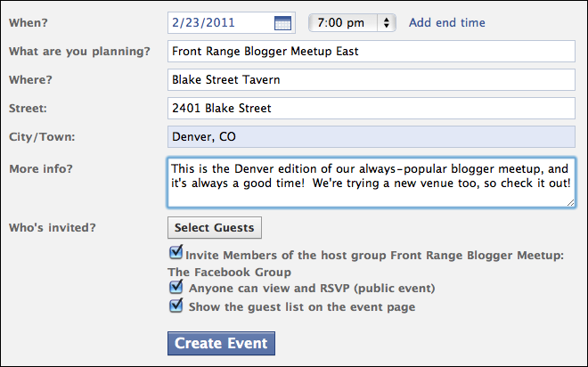
Task: Disable Show the guest list checkbox
Action: 176,306
